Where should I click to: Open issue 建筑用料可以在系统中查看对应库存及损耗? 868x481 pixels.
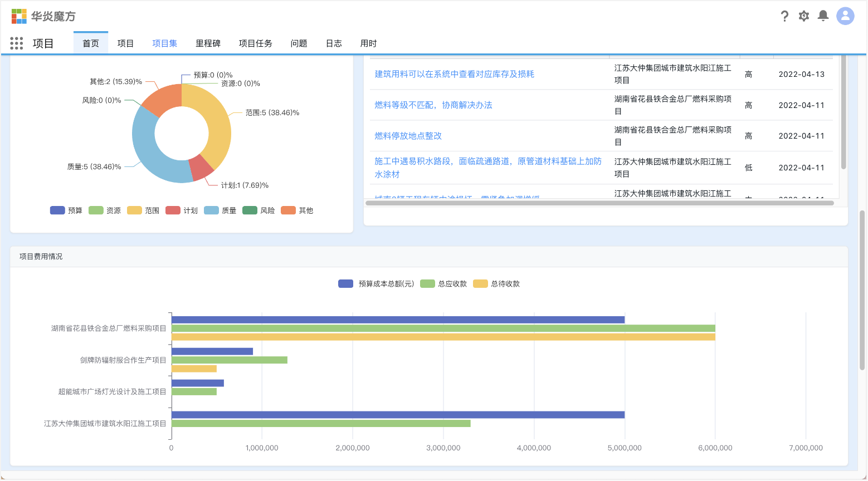[454, 74]
